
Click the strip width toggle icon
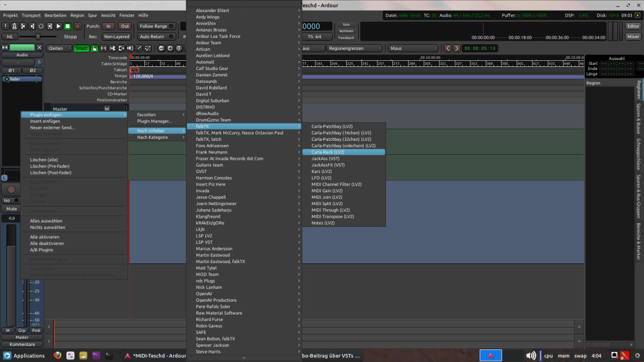click(x=5, y=48)
